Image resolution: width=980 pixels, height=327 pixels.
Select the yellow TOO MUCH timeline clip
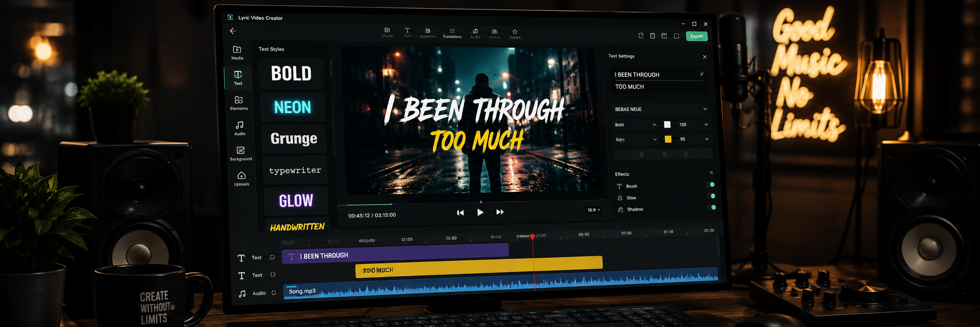coord(479,266)
